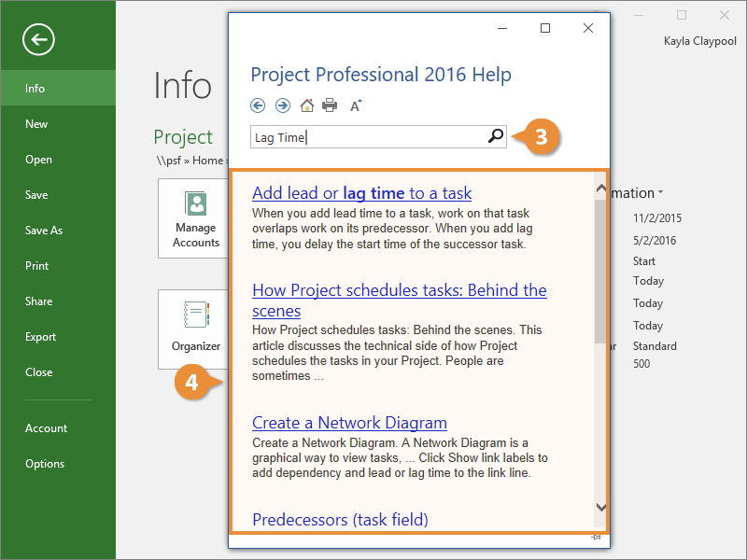Click the magnifying glass search icon
Screen dimensions: 747x560
coord(496,137)
